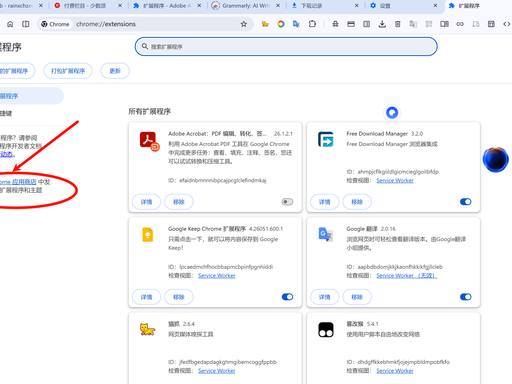Click 移除 for Google 翻译

[x=357, y=297]
